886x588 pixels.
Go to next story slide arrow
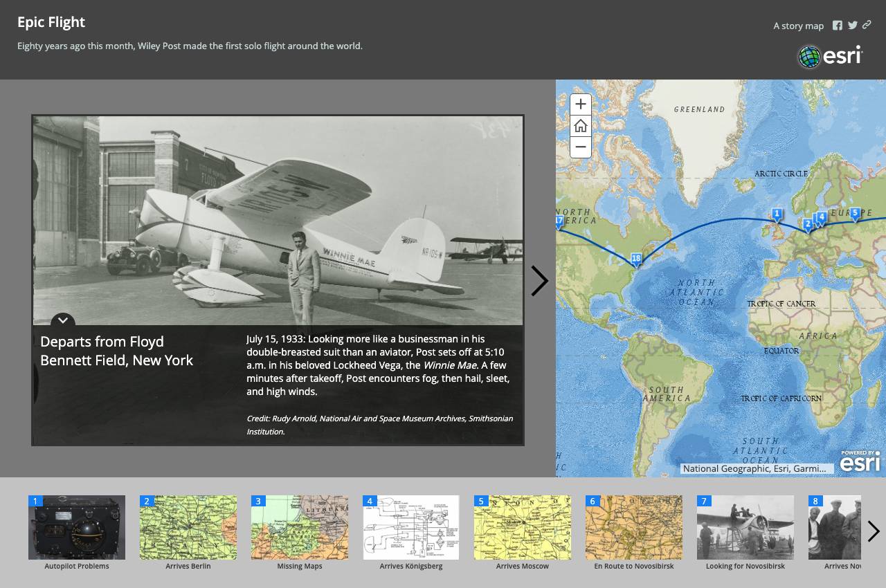[x=540, y=281]
